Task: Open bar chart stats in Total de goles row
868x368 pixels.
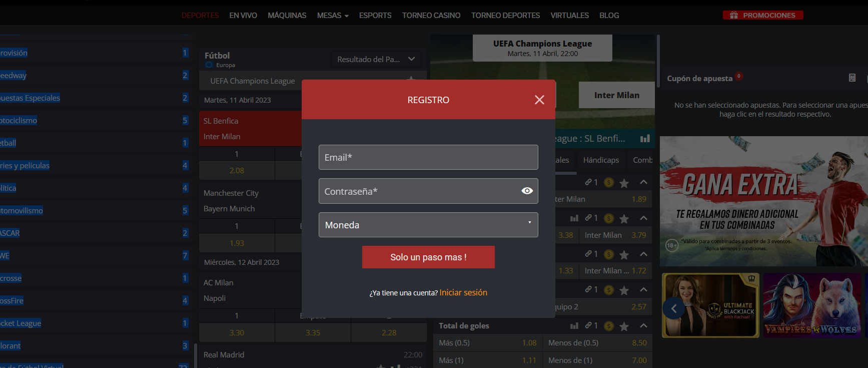Action: point(574,326)
